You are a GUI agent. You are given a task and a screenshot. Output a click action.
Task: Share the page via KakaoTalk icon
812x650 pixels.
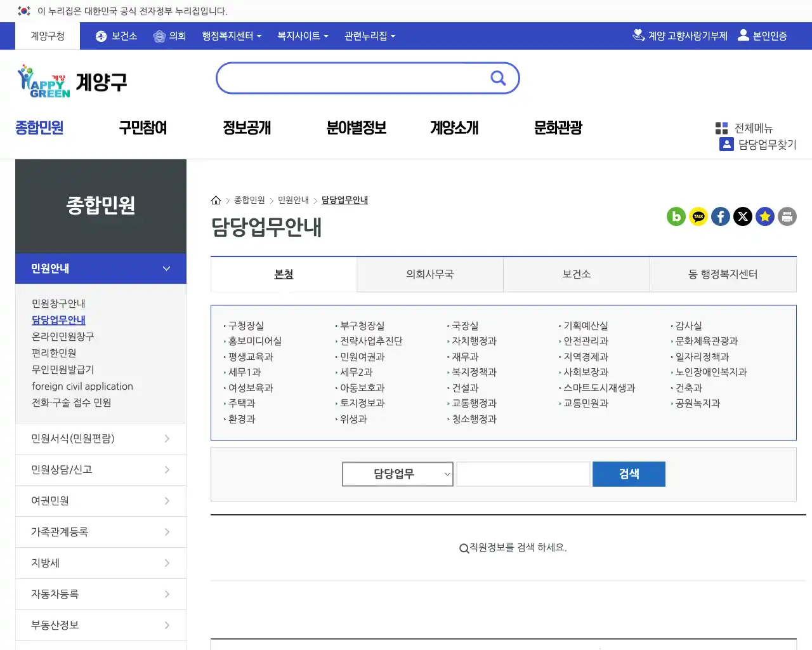point(698,216)
